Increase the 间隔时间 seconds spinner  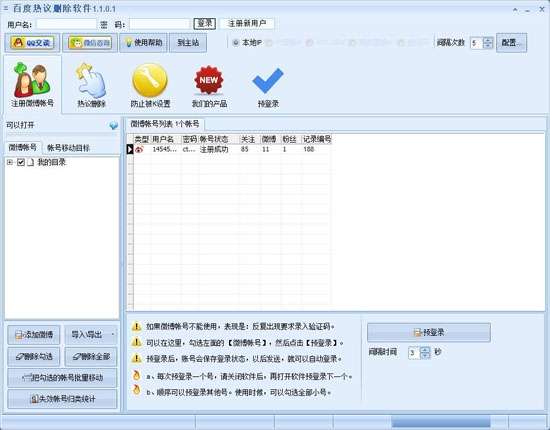click(425, 350)
